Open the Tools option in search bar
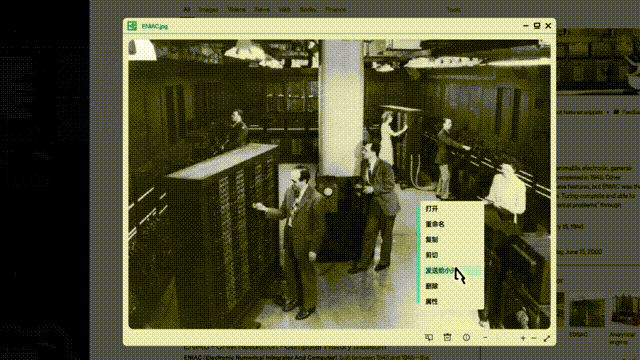The width and height of the screenshot is (640, 360). (454, 9)
